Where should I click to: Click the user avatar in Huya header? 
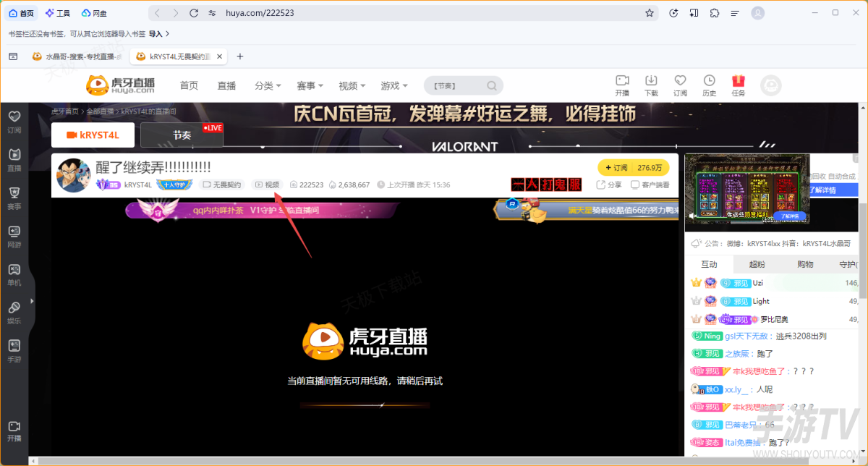771,86
